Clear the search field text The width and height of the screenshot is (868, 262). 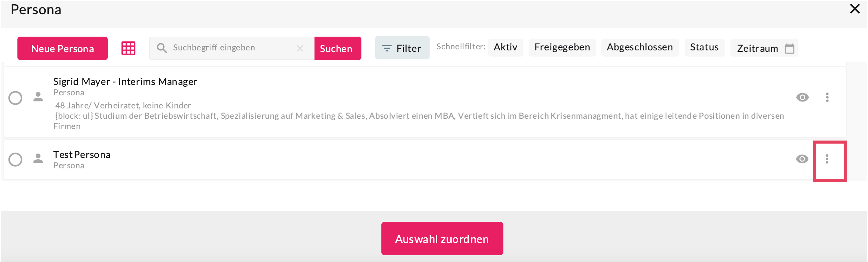(300, 49)
